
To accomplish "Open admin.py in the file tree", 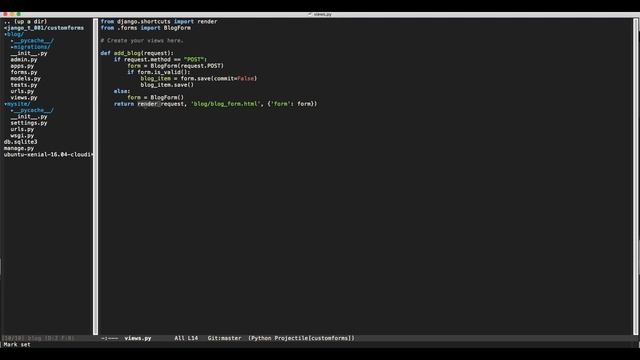I will coord(24,60).
